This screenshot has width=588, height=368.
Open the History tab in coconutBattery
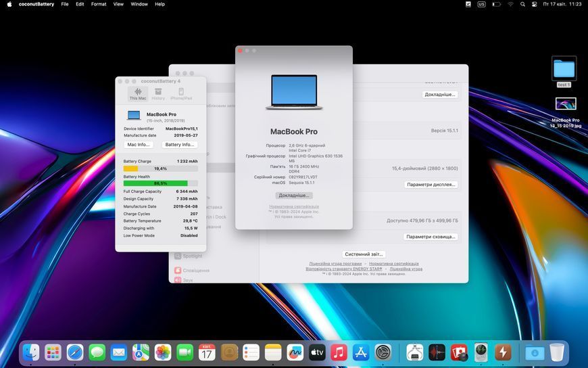click(158, 93)
